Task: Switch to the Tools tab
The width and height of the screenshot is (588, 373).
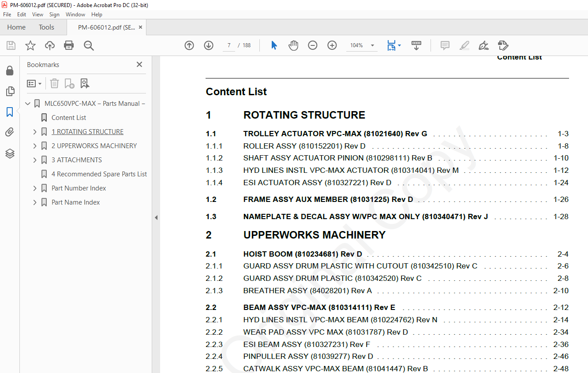Action: point(46,27)
